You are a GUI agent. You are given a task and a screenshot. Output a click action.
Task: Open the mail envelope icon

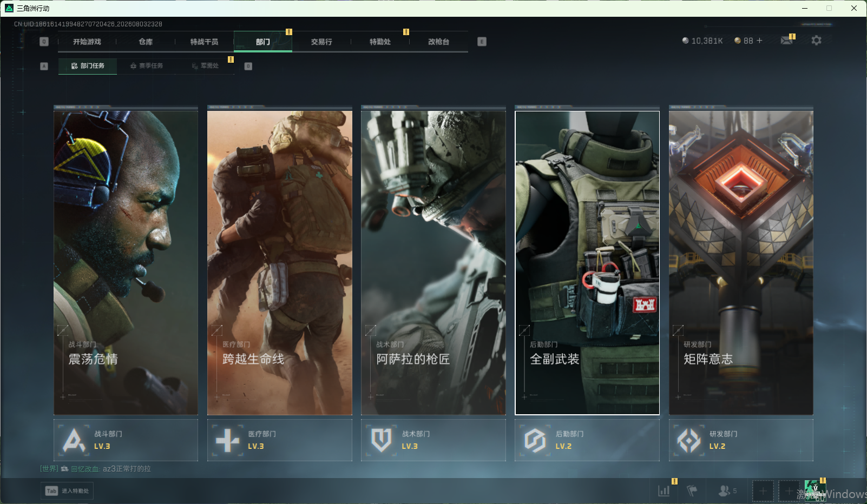[x=787, y=41]
